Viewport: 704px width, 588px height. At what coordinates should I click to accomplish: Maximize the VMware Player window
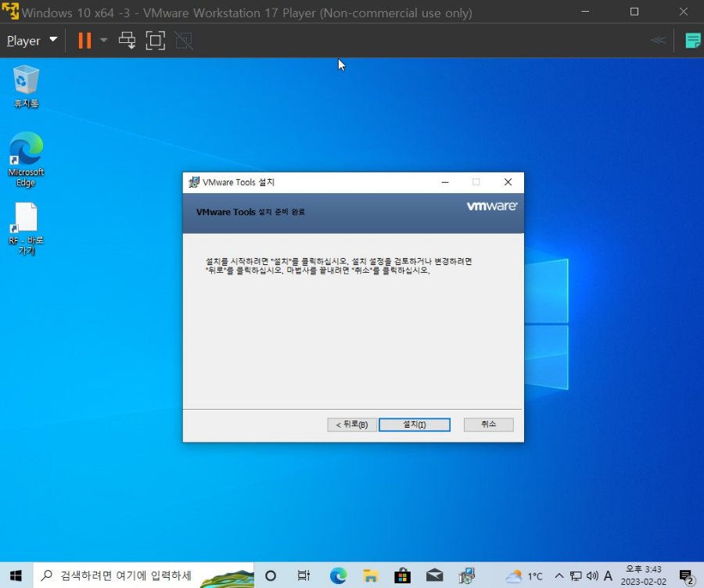coord(634,12)
